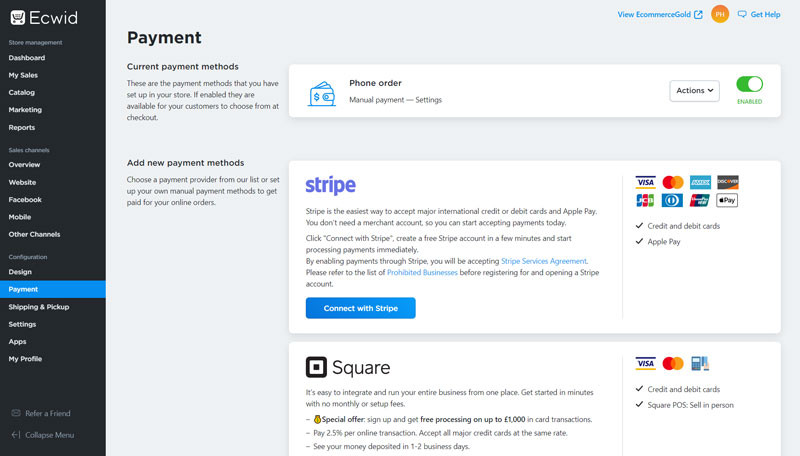Click the money bag Special offer icon

317,419
